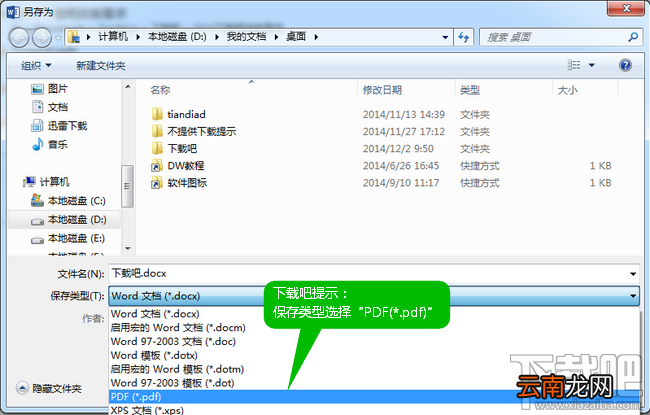Image resolution: width=650 pixels, height=415 pixels.
Task: Click the folder icon in address bar
Action: [74, 37]
